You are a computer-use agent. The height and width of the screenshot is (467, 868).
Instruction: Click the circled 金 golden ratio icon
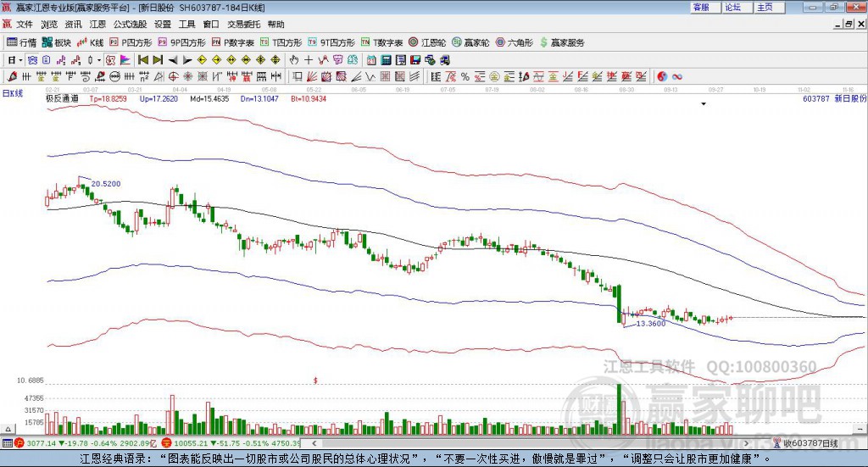pos(494,77)
